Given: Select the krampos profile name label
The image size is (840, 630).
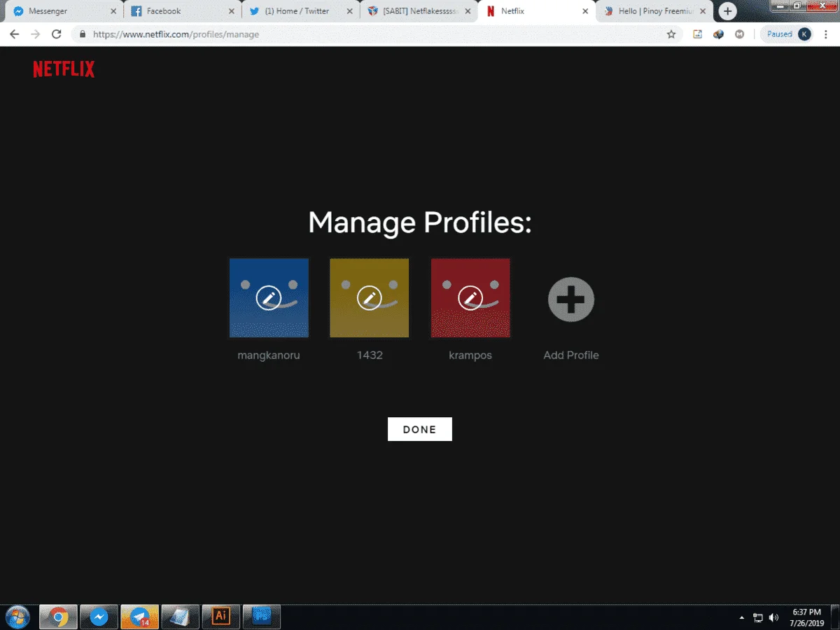Looking at the screenshot, I should click(470, 355).
